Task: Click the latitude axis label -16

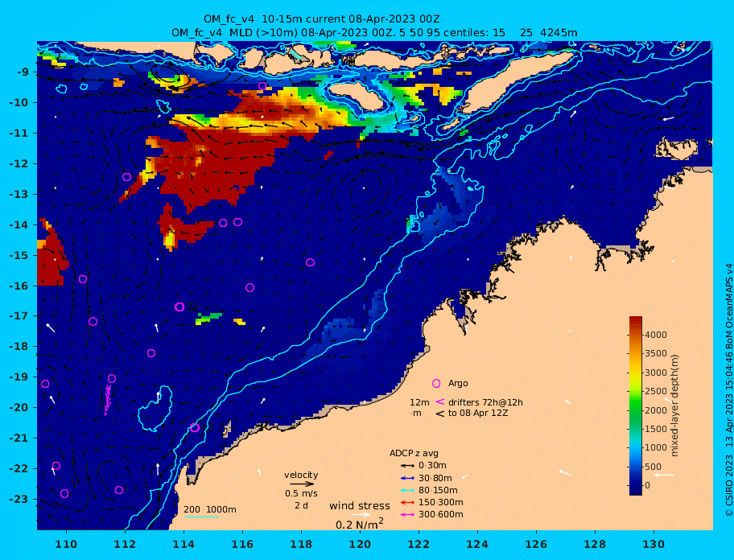Action: click(19, 286)
